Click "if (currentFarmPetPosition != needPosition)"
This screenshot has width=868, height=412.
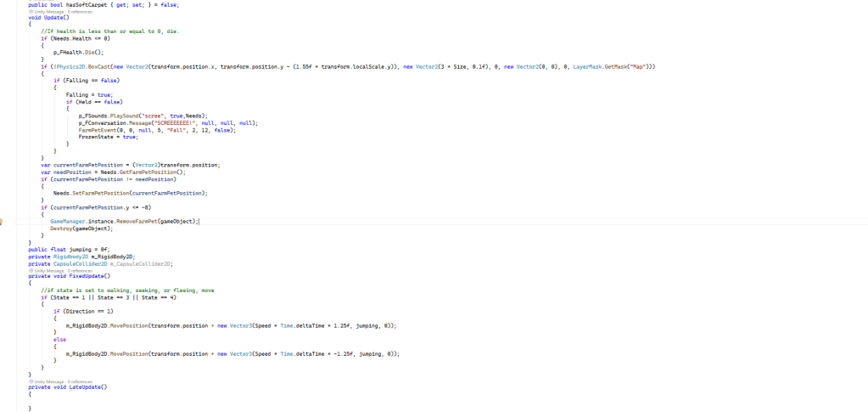point(109,179)
